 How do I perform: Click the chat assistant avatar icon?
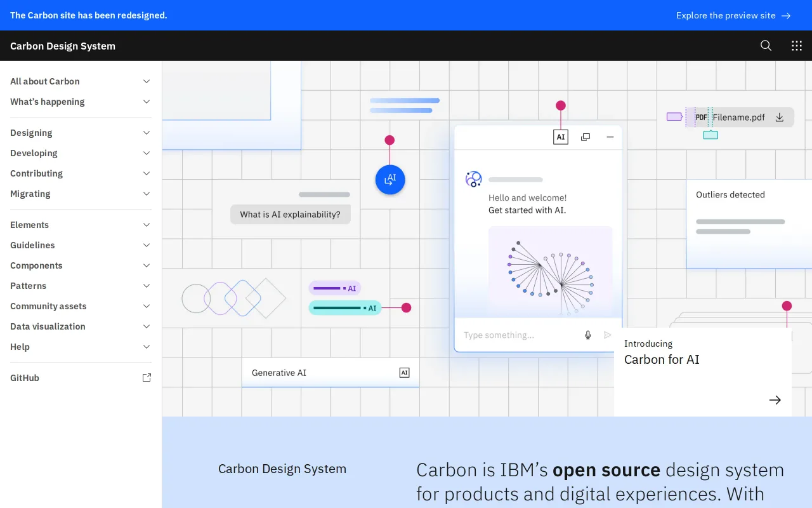(x=474, y=179)
